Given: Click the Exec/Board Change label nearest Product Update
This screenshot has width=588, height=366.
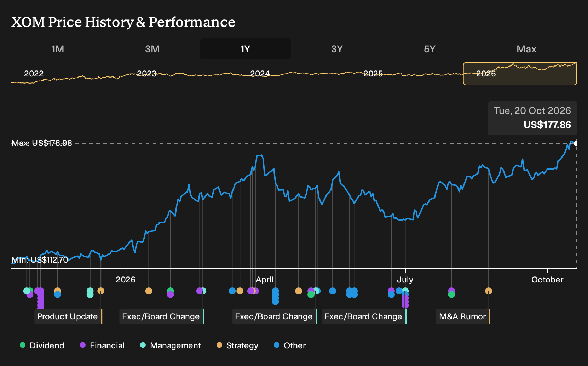Looking at the screenshot, I should [162, 316].
